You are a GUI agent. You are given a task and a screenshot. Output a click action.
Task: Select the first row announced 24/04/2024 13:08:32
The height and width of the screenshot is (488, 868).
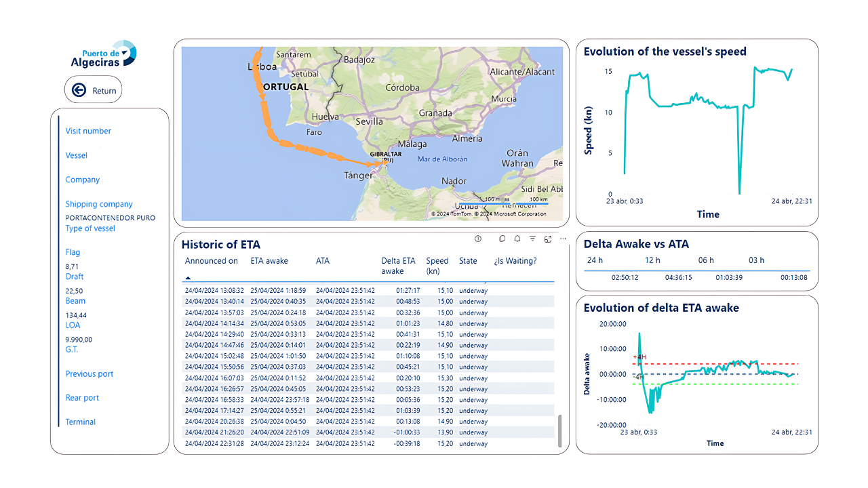tap(305, 290)
